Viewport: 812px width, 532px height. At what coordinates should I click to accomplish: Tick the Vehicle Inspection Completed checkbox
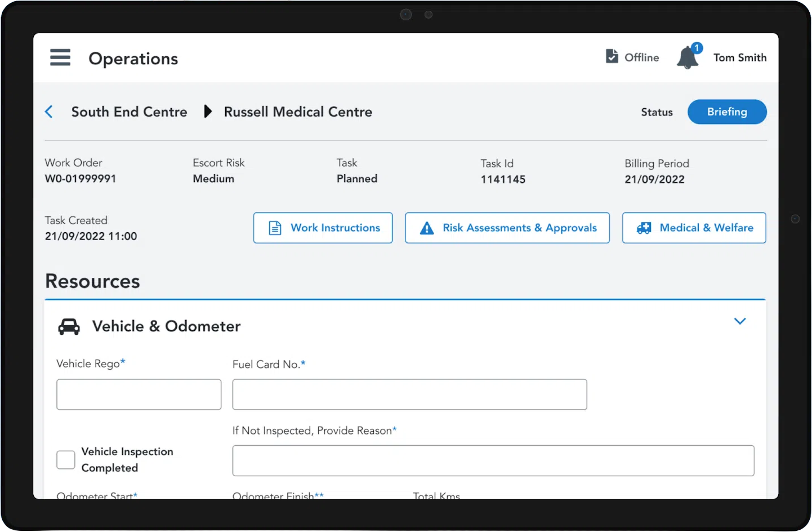tap(66, 460)
